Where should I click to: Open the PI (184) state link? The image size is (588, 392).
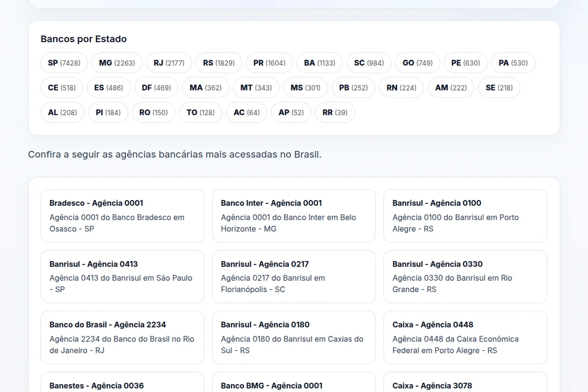click(108, 112)
